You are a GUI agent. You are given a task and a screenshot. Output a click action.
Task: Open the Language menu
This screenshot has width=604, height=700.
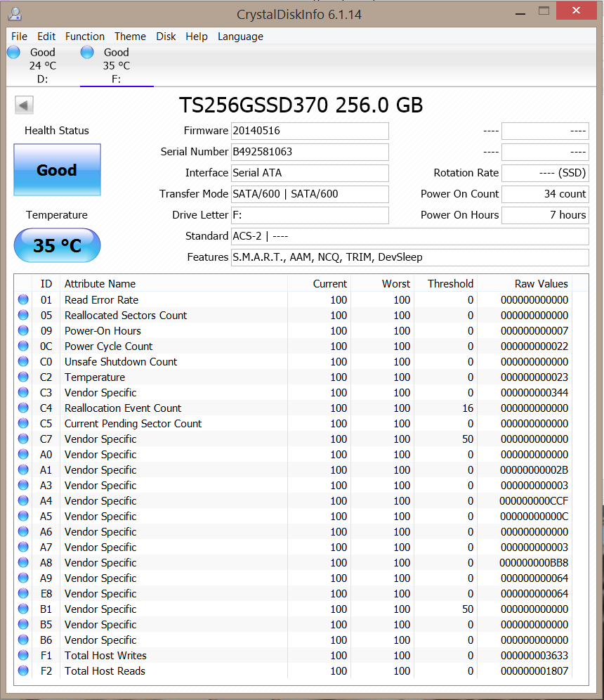click(x=240, y=37)
